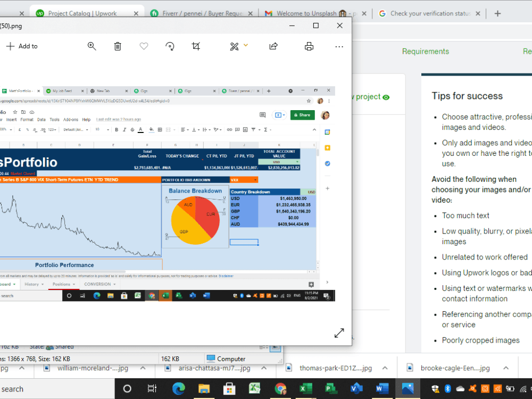Click Computer in the Explorer status bar

(226, 359)
